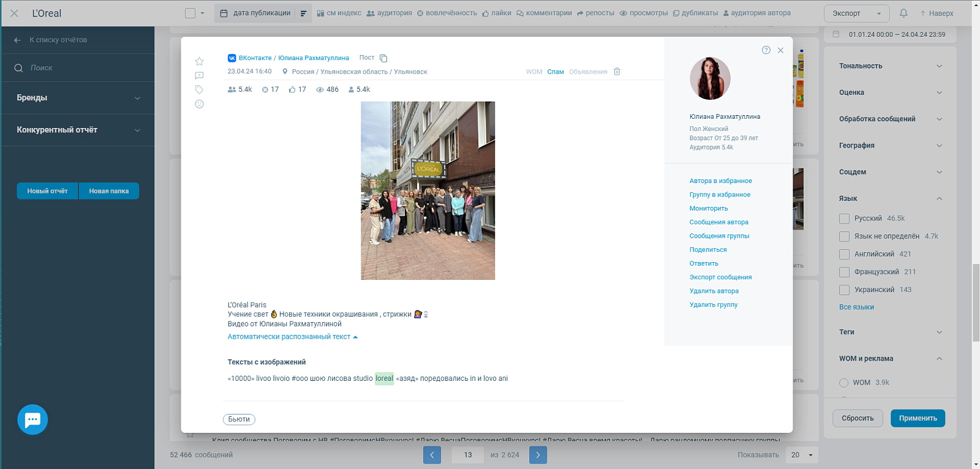Copy post using the duplicate icon
The width and height of the screenshot is (980, 469).
pos(383,58)
